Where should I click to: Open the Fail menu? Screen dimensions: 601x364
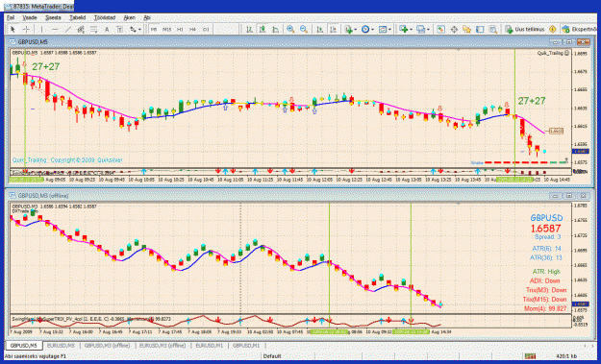pos(11,17)
